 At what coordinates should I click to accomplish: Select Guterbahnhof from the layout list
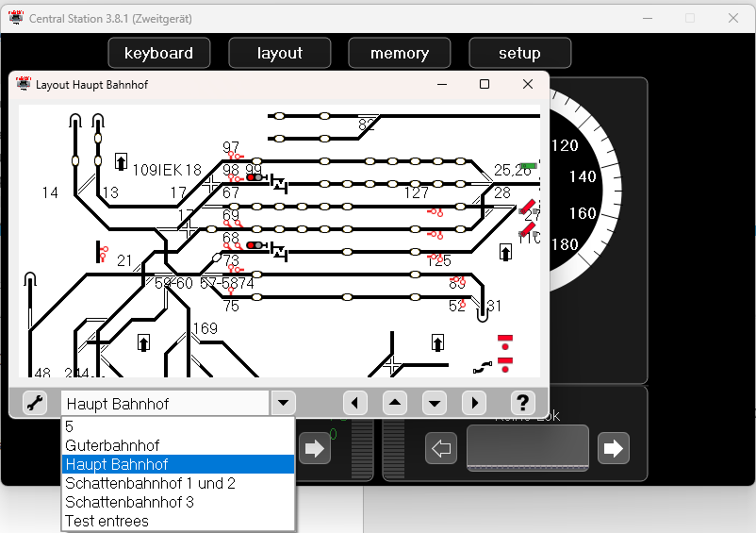click(x=112, y=445)
